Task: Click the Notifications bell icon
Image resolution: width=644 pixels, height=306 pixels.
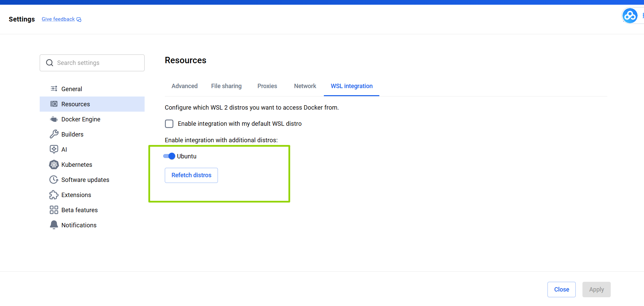Action: coord(54,225)
